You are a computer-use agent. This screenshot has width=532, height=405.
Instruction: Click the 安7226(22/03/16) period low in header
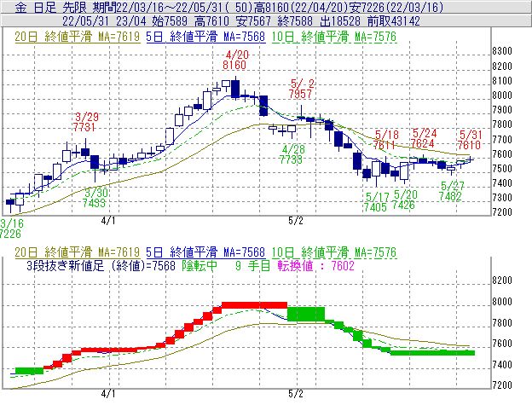pyautogui.click(x=397, y=7)
